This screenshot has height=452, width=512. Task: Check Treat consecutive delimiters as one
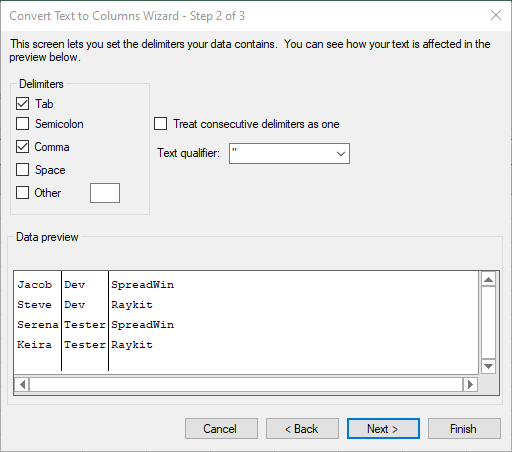coord(160,124)
